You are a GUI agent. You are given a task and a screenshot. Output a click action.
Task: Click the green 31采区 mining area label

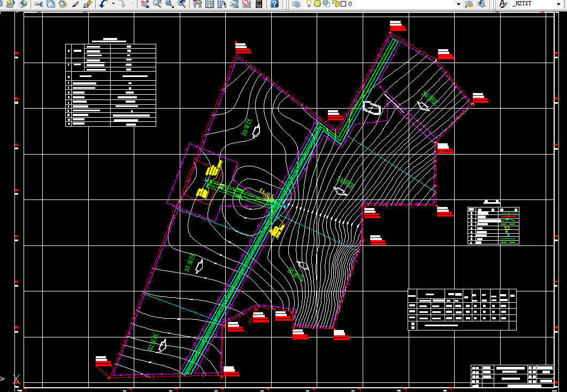(190, 263)
